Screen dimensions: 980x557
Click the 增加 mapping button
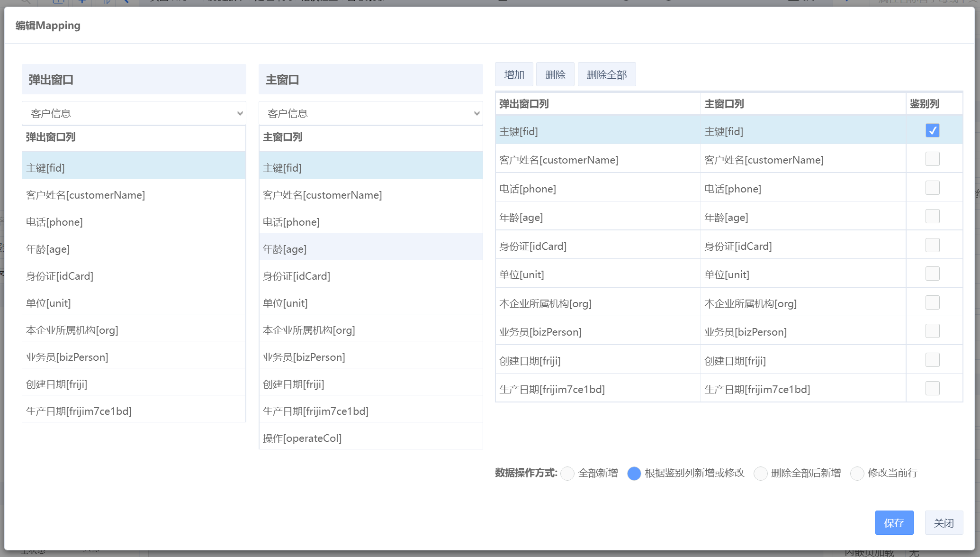[514, 74]
